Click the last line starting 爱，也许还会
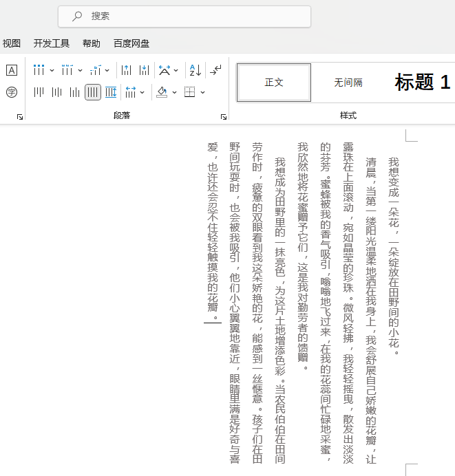 [x=213, y=231]
